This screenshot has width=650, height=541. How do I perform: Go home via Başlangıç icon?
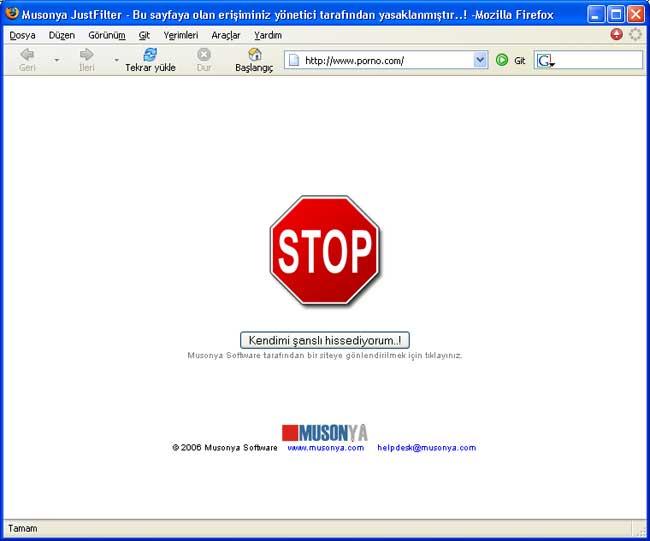(254, 54)
